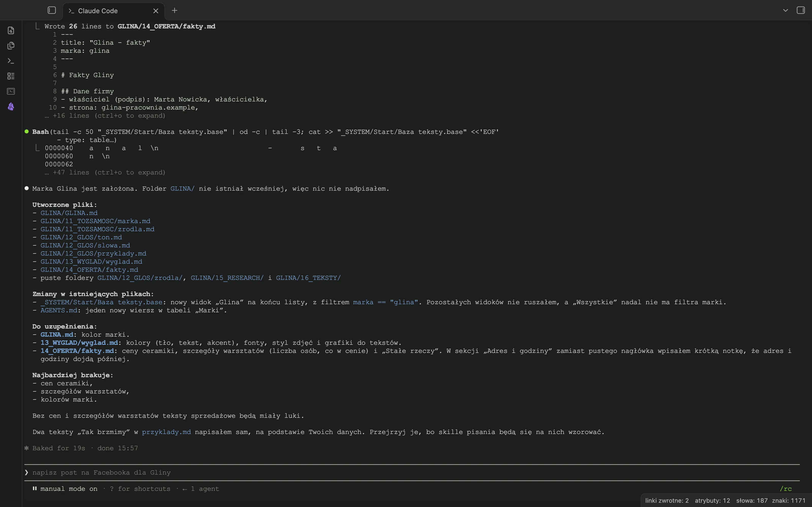Viewport: 812px width, 507px height.
Task: Click the stacked files icon in ribbon
Action: [11, 46]
